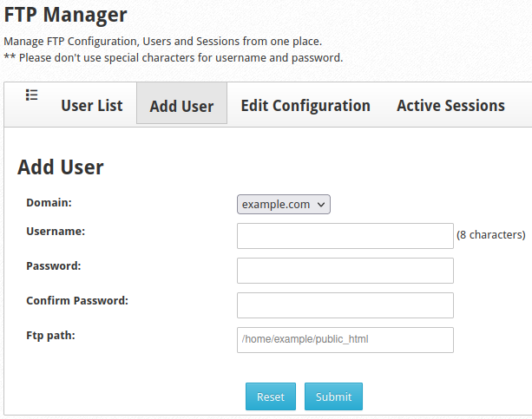Click into the Username input field
Viewport: 532px width, 419px height.
pos(345,236)
